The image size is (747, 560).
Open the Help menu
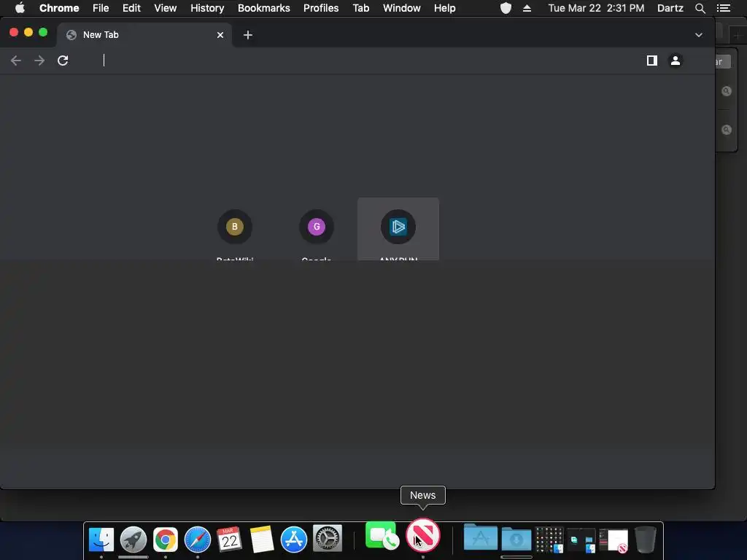444,8
